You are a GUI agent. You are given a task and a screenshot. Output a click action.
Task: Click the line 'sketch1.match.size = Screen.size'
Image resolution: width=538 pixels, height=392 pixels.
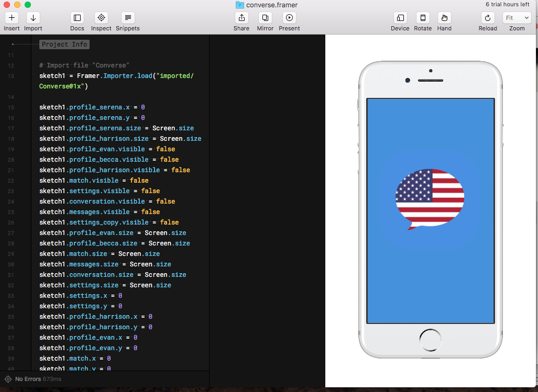pos(100,253)
